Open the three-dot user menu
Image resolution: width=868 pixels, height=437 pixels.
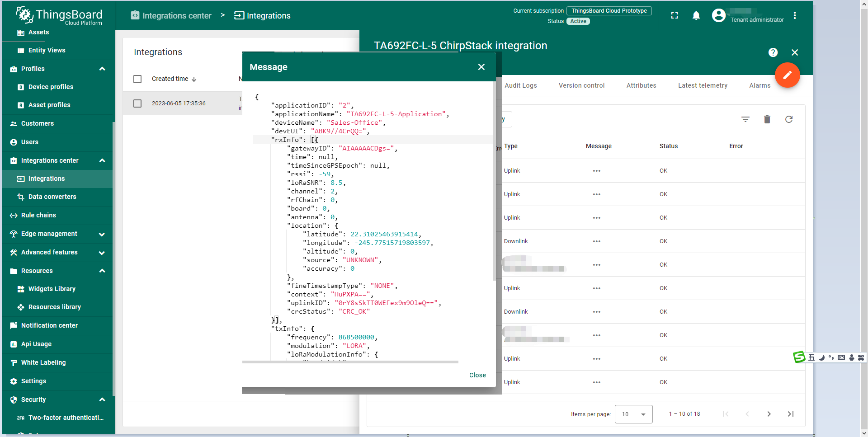click(795, 15)
